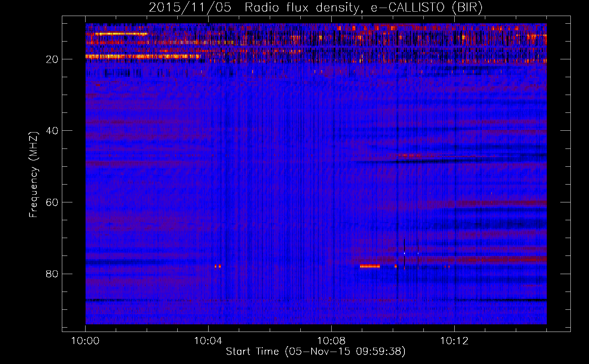Screen dimensions: 589x364
Task: Click the "10:12" time tick label
Action: point(454,341)
